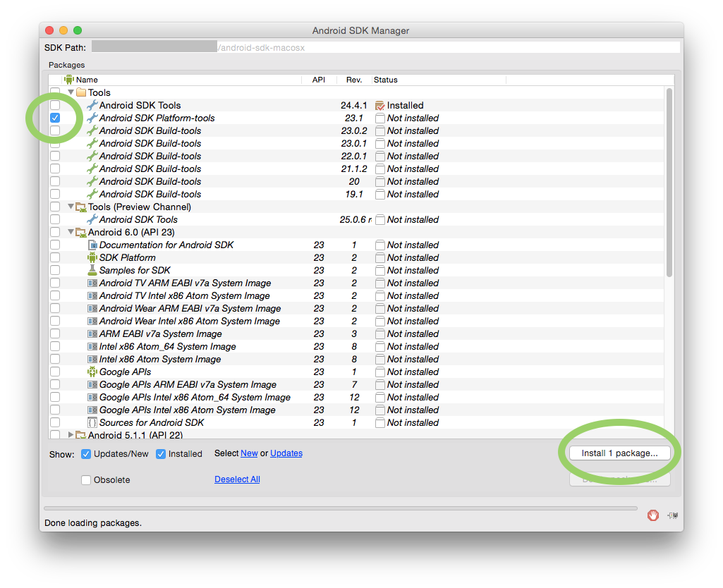Select the Google APIs Intel x86 Atom System Image row
The height and width of the screenshot is (588, 723).
tap(357, 410)
